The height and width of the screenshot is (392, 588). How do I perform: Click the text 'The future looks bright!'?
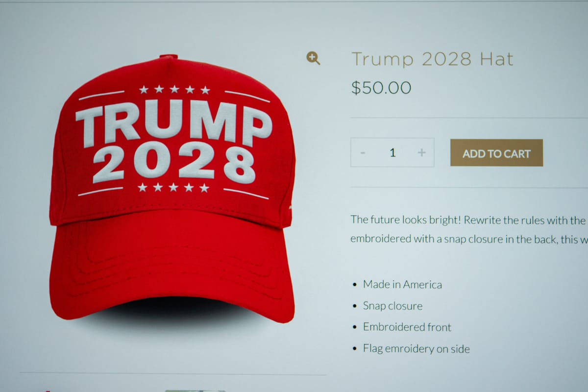coord(405,220)
